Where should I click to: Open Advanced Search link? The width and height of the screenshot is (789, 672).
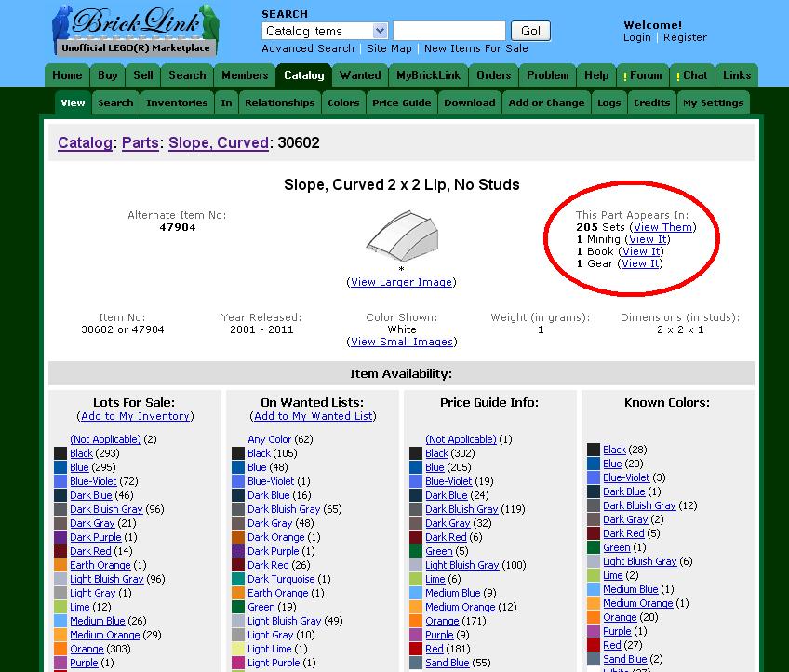tap(308, 48)
